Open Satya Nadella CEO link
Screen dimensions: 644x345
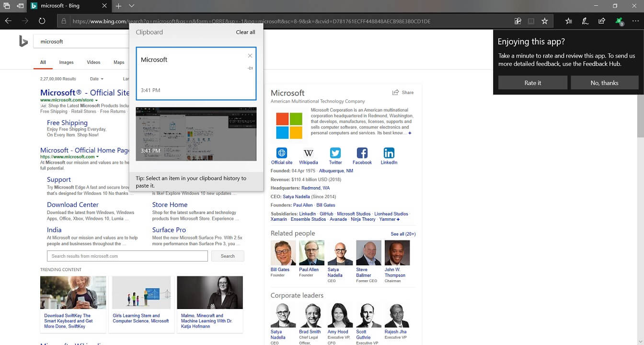point(296,197)
